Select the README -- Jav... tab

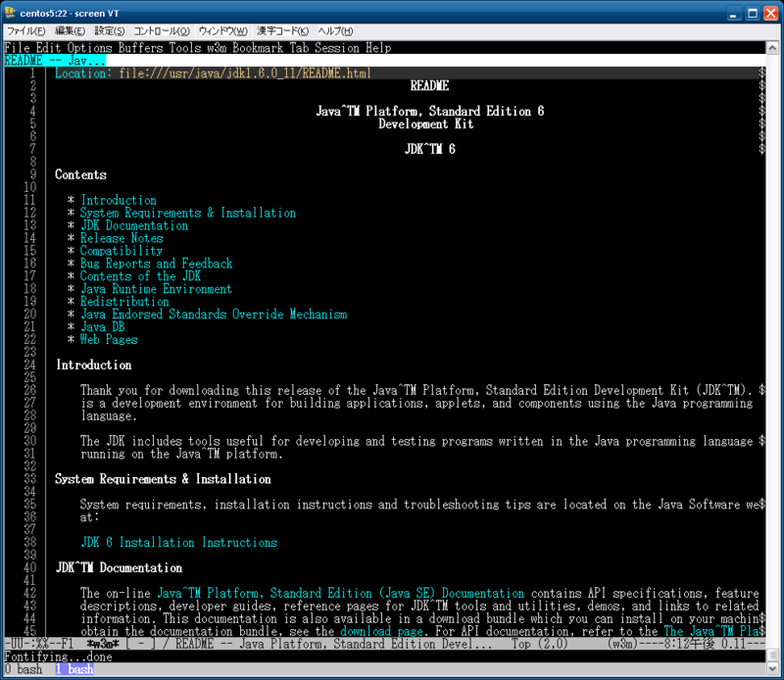click(x=55, y=61)
